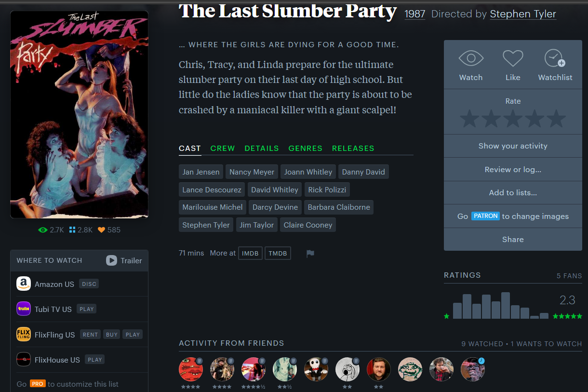This screenshot has width=588, height=392.
Task: Select cast member Nancy Meyer
Action: 252,172
